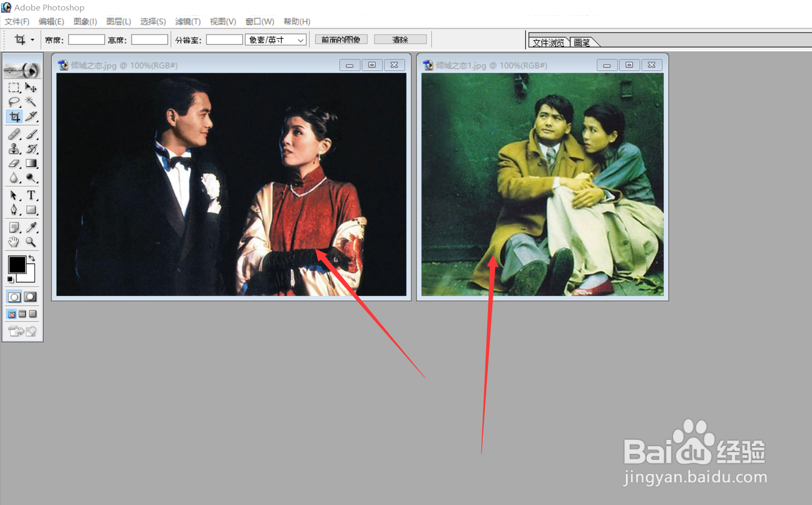Open the 帮助(H) menu
Viewport: 812px width, 505px height.
(297, 22)
